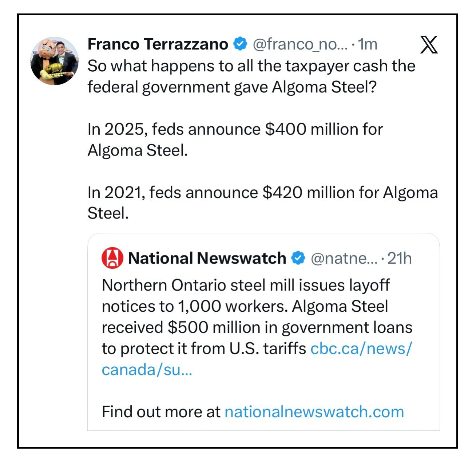The width and height of the screenshot is (476, 461).
Task: Click National Newswatch's blue verified checkmark
Action: pyautogui.click(x=298, y=258)
